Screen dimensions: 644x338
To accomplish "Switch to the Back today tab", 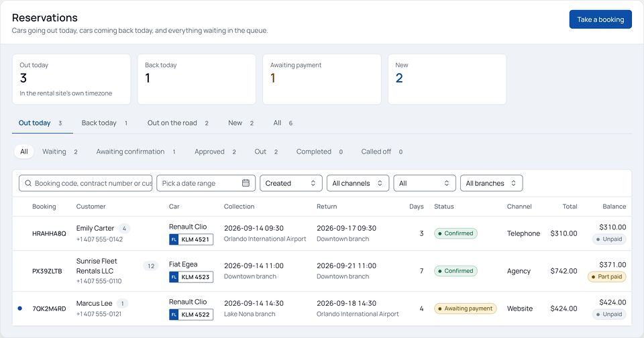I will tap(105, 123).
